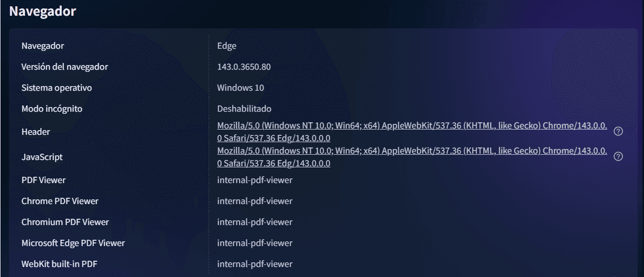Open the Header user agent link
This screenshot has height=277, width=644.
pos(412,126)
